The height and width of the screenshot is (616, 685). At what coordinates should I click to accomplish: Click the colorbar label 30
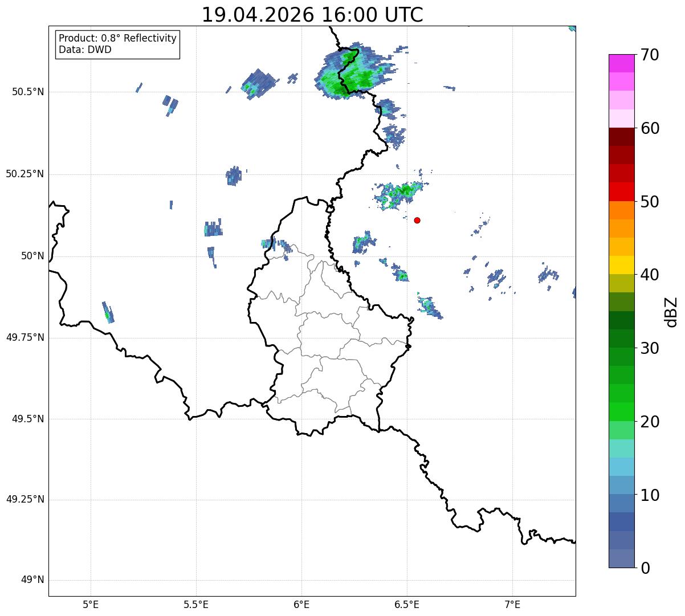650,348
